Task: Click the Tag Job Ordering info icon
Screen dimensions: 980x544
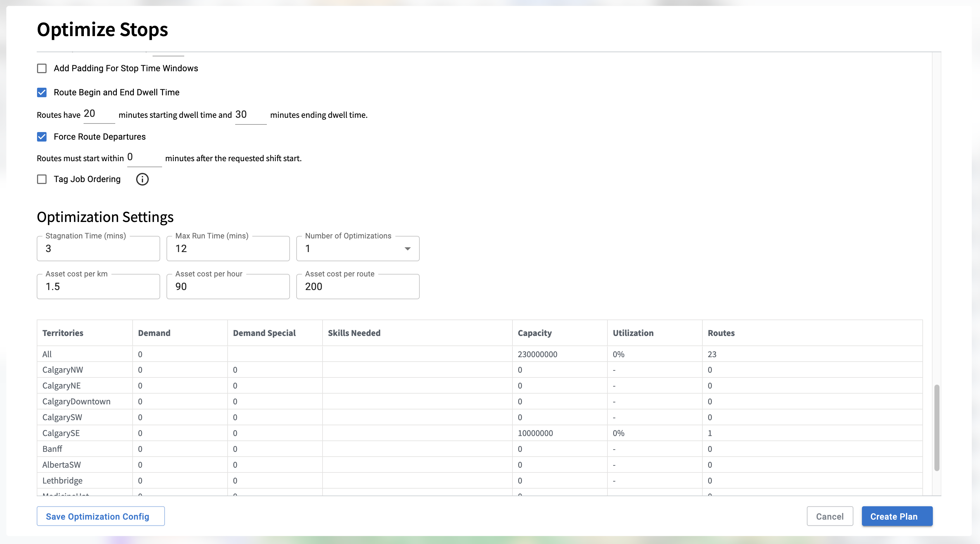Action: point(142,179)
